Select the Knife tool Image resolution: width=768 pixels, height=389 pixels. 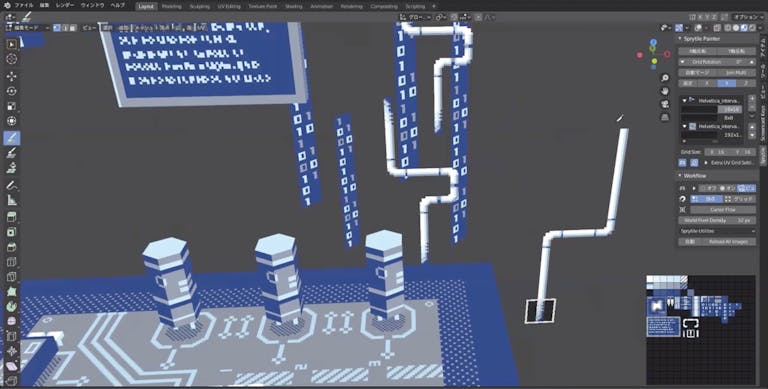tap(12, 277)
